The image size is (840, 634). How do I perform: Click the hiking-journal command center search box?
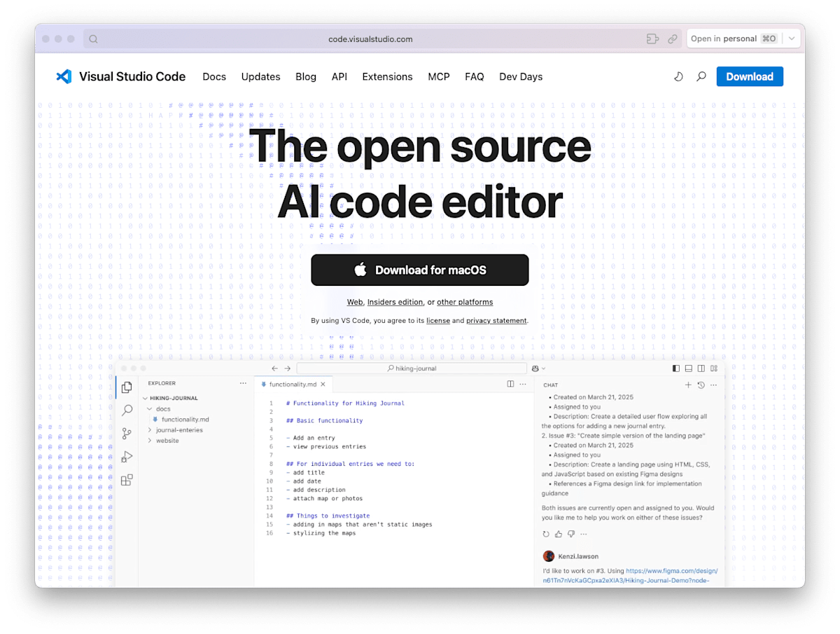coord(412,368)
